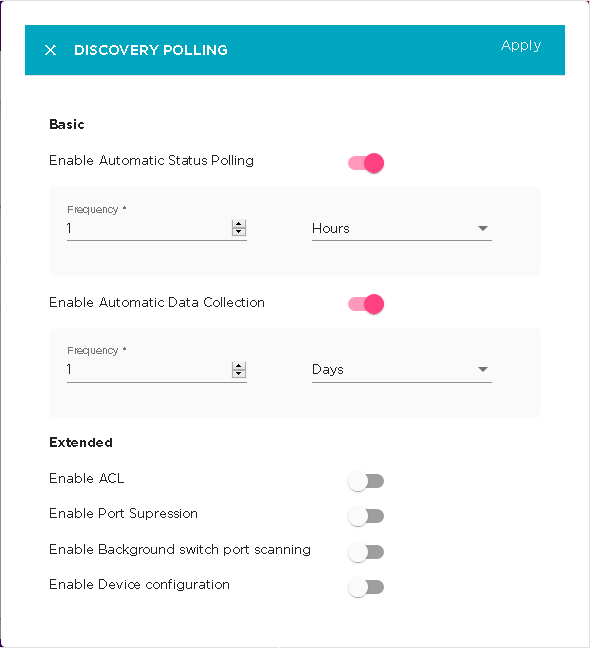Increase status polling frequency with up arrow
The width and height of the screenshot is (590, 648).
pyautogui.click(x=239, y=224)
